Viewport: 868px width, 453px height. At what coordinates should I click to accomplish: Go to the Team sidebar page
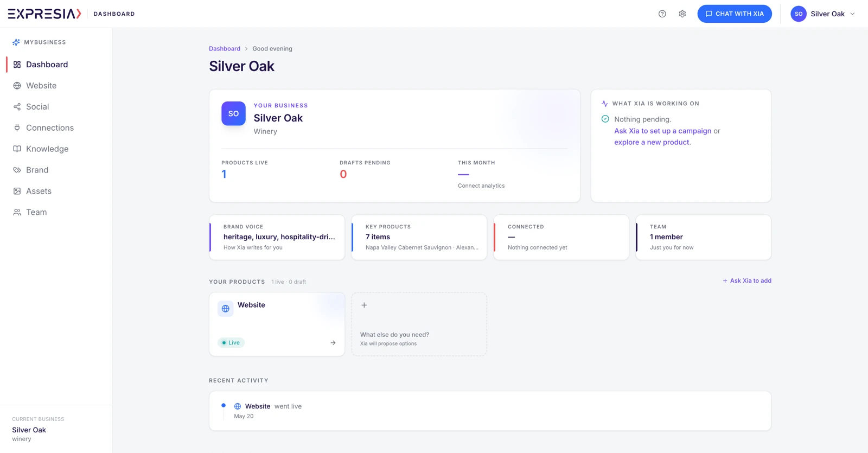[56, 213]
